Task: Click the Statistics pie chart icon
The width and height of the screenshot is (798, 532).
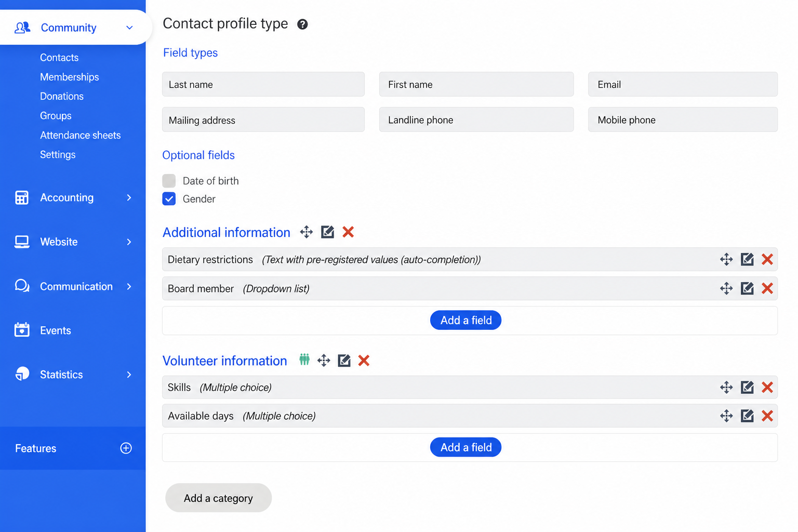Action: 22,374
